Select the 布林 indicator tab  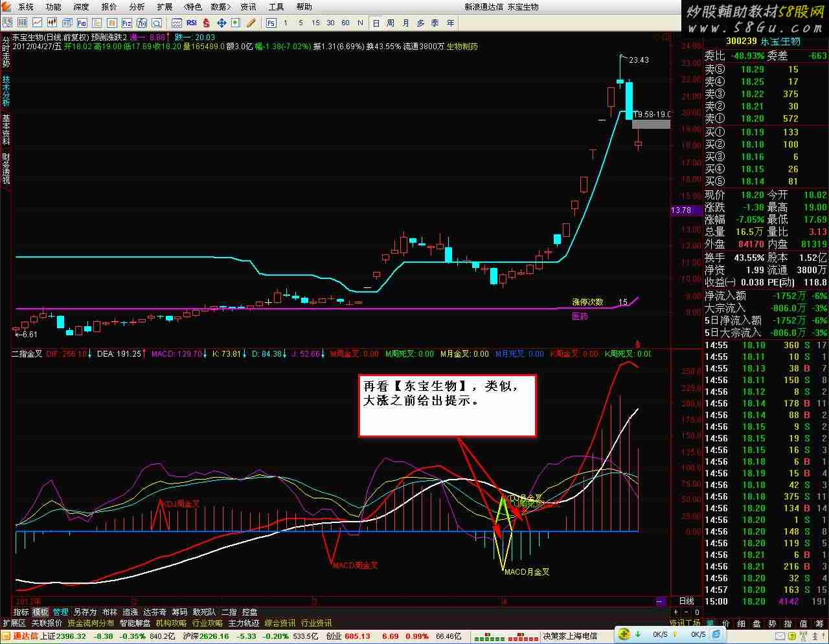[x=109, y=612]
